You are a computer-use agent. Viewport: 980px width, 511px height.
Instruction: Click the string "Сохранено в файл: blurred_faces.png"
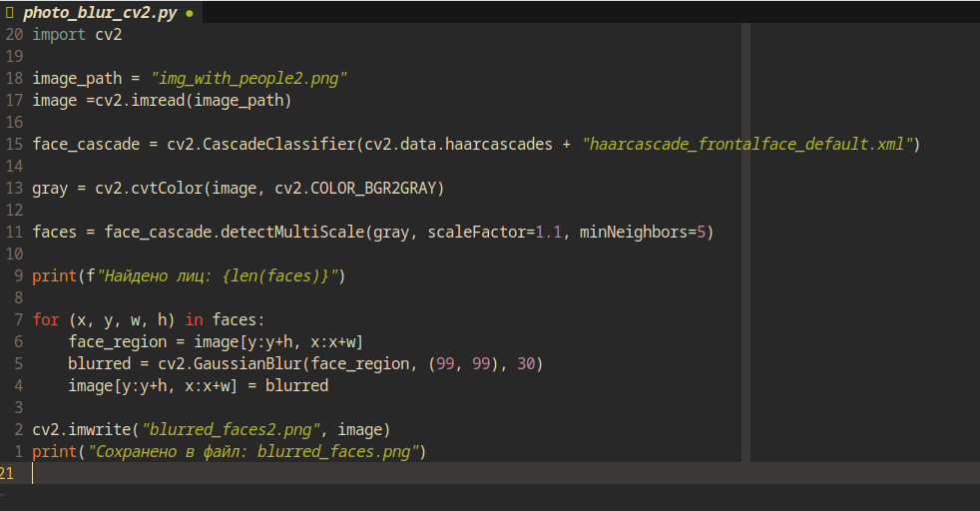pos(252,452)
